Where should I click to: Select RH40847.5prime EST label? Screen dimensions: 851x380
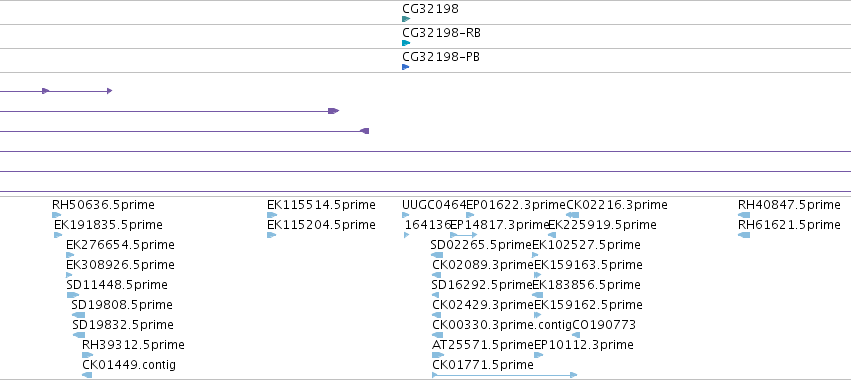[x=789, y=205]
